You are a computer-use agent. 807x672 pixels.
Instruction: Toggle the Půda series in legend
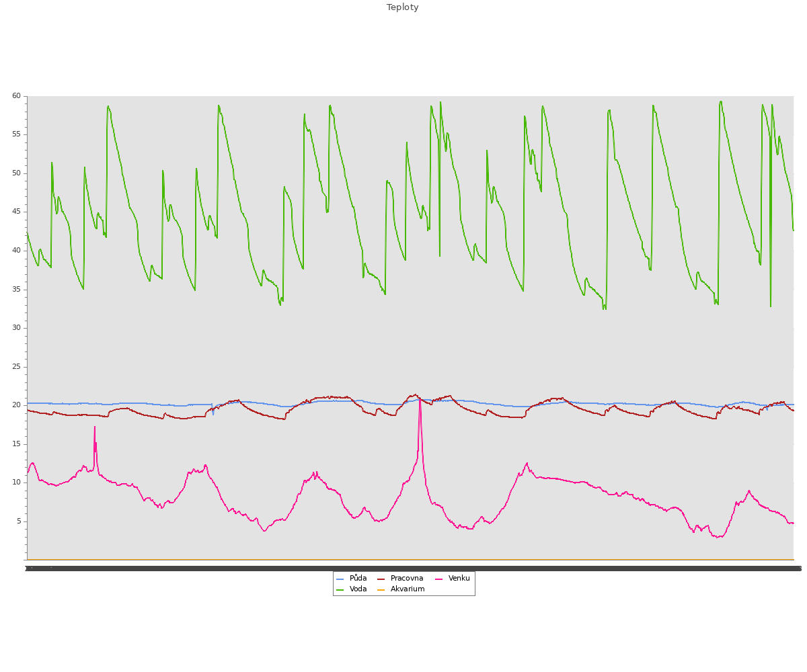coord(352,578)
